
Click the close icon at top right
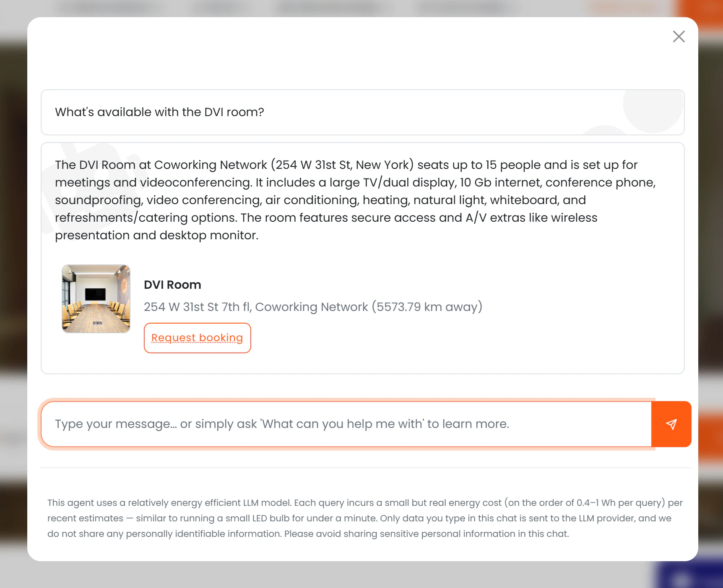679,36
